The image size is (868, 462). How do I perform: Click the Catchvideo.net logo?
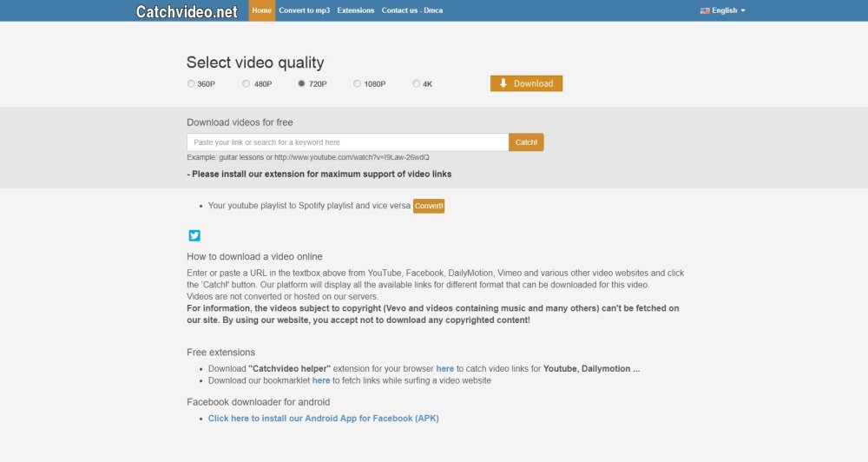coord(186,11)
